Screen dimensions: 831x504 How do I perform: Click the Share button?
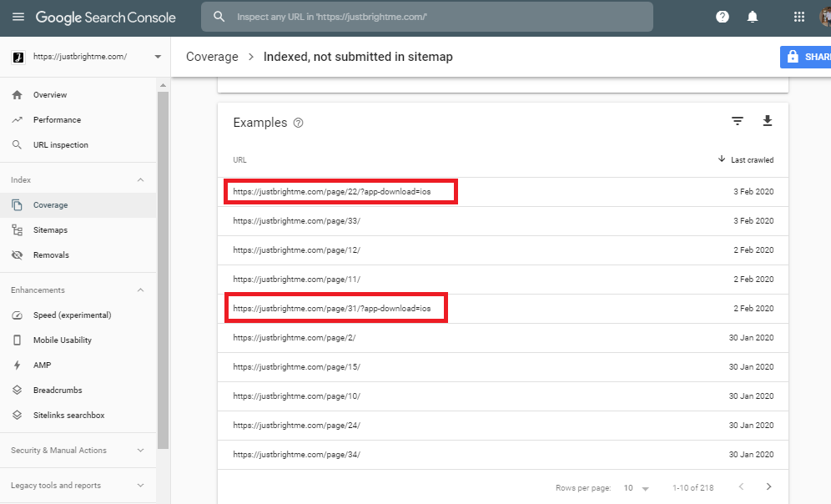(806, 57)
